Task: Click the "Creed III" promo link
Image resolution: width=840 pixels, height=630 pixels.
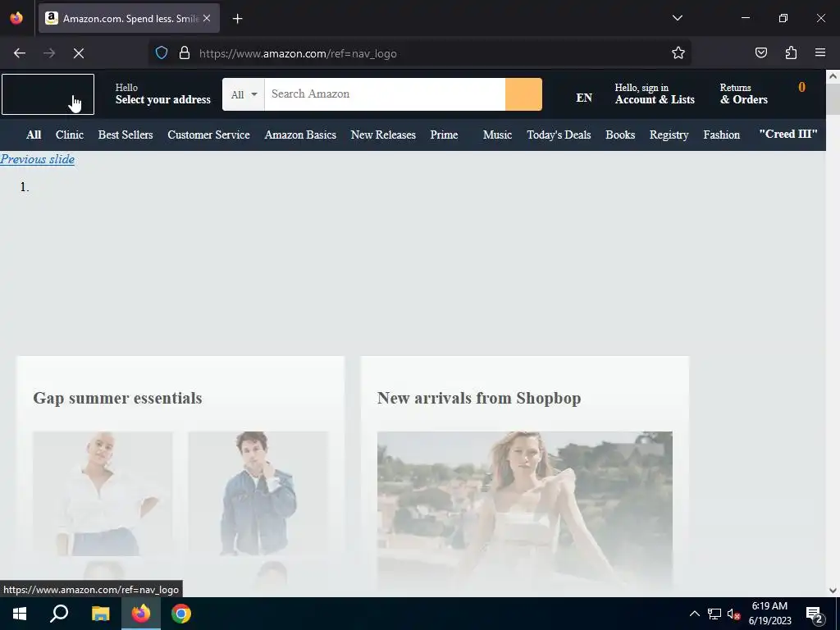Action: click(x=788, y=134)
